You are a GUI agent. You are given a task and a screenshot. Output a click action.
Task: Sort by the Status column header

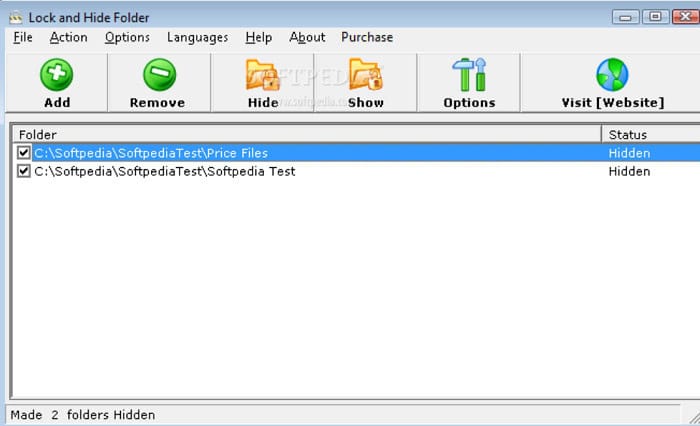click(x=651, y=134)
